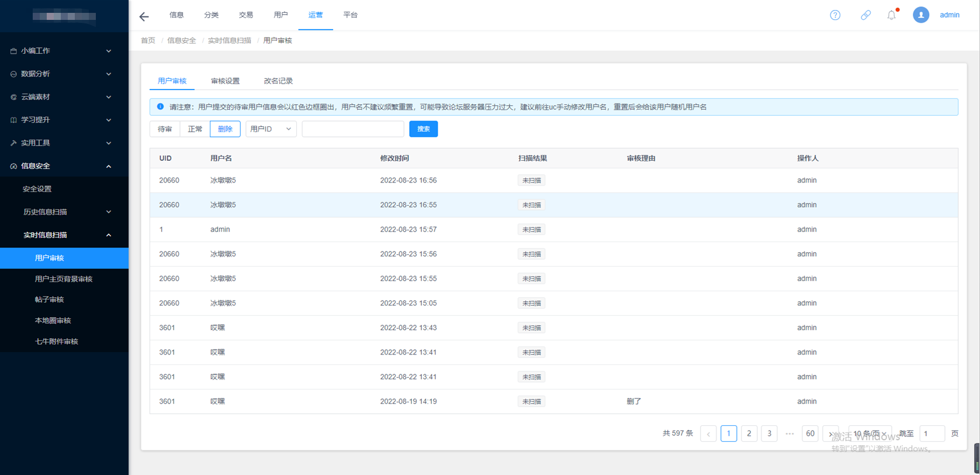Expand the 实用工具 menu chevron
Image resolution: width=980 pixels, height=475 pixels.
[109, 143]
